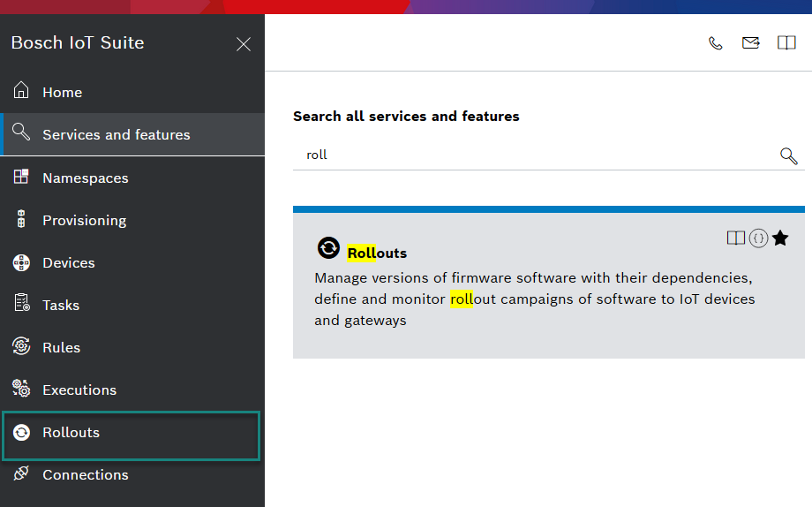Click the Rollouts card round logo icon
Viewport: 812px width, 507px height.
(328, 248)
